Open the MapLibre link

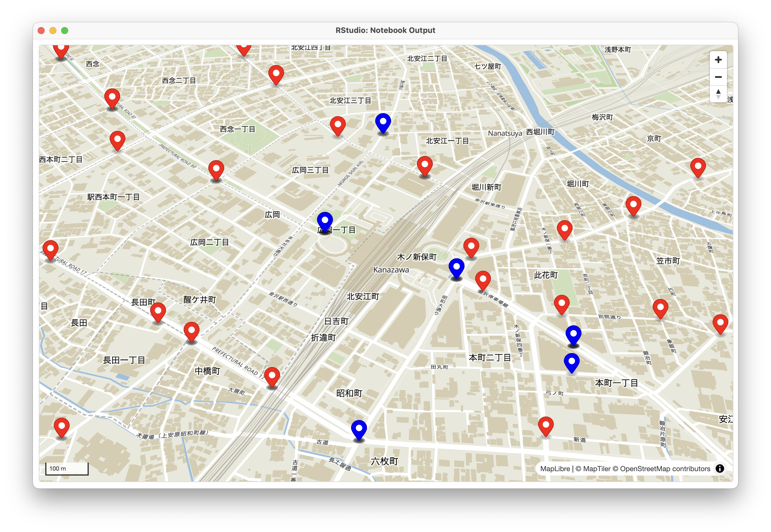pyautogui.click(x=555, y=469)
